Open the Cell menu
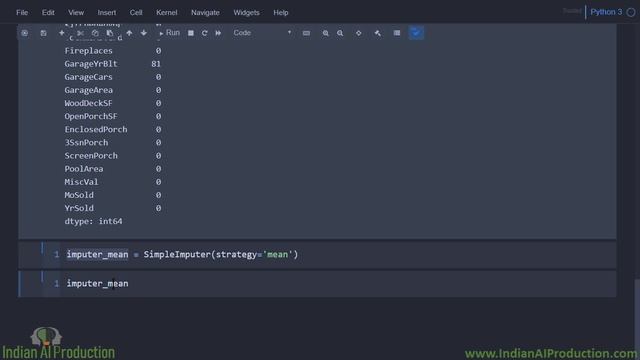This screenshot has height=360, width=640. click(x=136, y=13)
